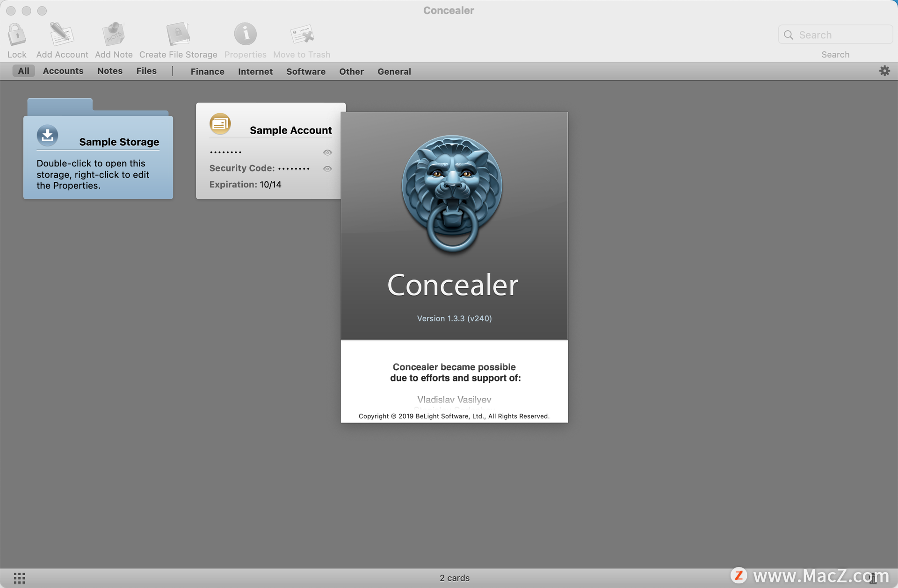This screenshot has width=898, height=588.
Task: Select the Internet category tab
Action: 255,71
